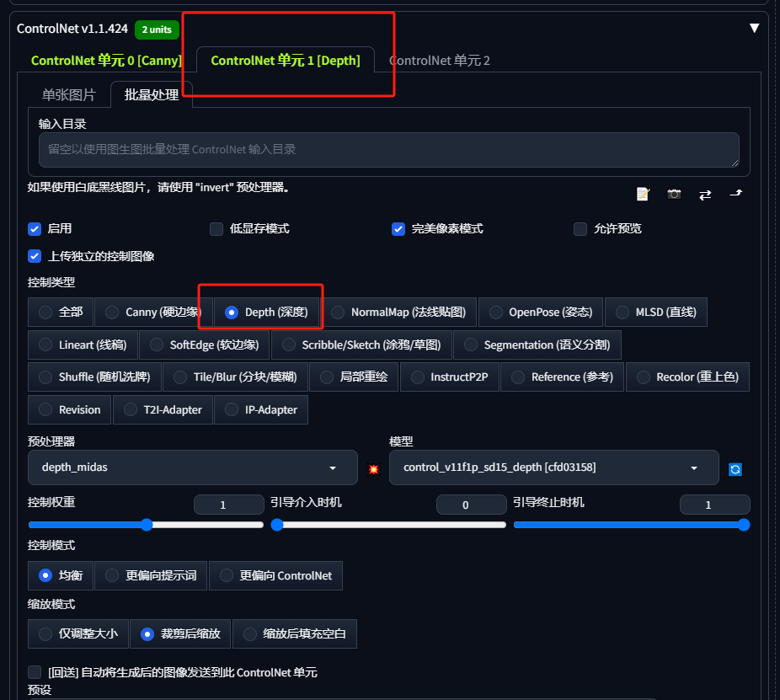This screenshot has height=700, width=780.
Task: Open the control_v11f1p_sd15_depth model dropdown
Action: (553, 468)
